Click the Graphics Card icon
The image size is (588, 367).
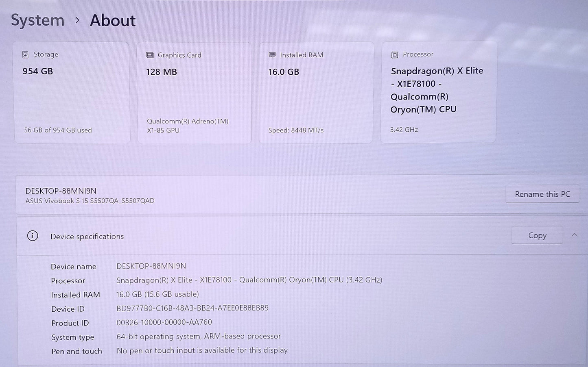pyautogui.click(x=150, y=55)
